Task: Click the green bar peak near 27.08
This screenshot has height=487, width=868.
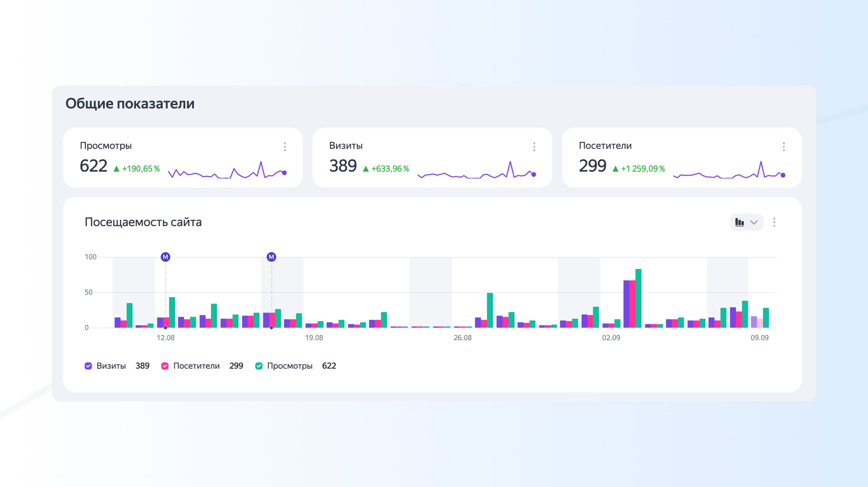Action: coord(490,310)
